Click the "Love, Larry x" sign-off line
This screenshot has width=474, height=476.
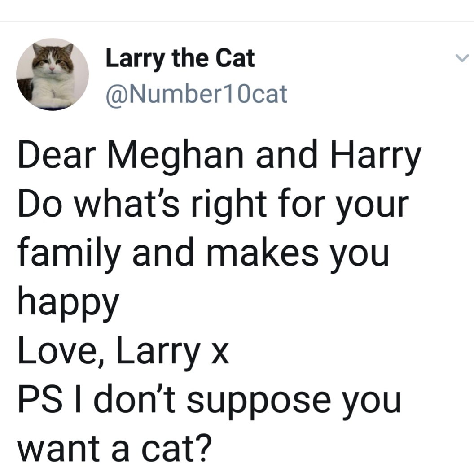pos(123,351)
